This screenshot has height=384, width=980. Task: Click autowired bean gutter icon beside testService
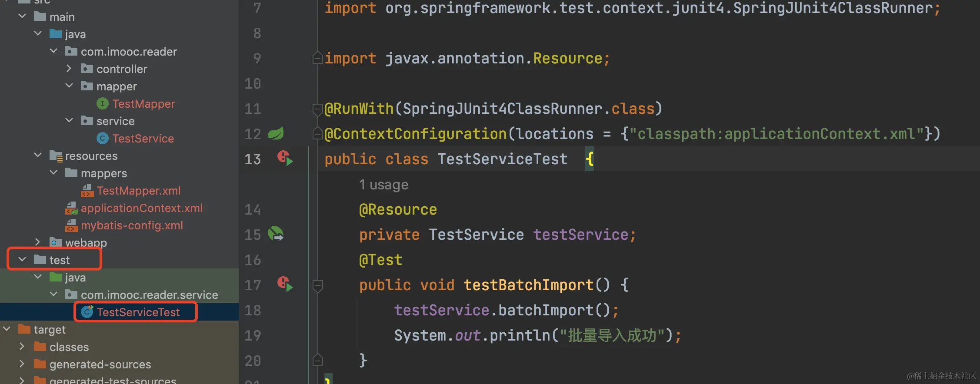click(276, 234)
